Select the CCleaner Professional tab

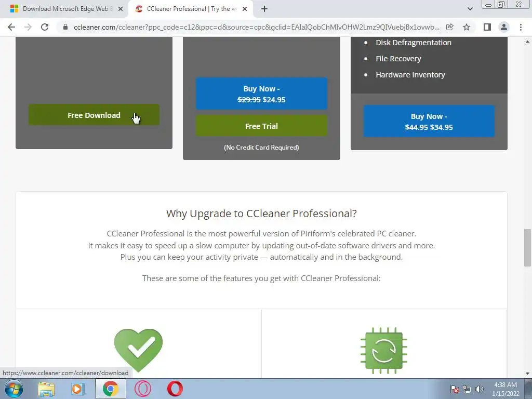tap(190, 9)
